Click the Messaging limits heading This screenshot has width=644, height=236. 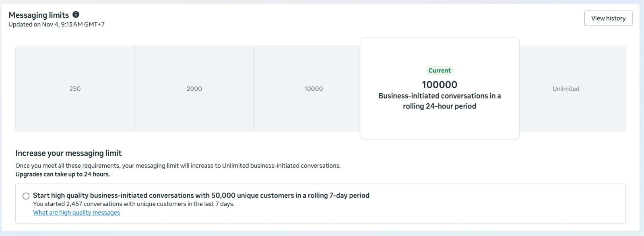(39, 15)
